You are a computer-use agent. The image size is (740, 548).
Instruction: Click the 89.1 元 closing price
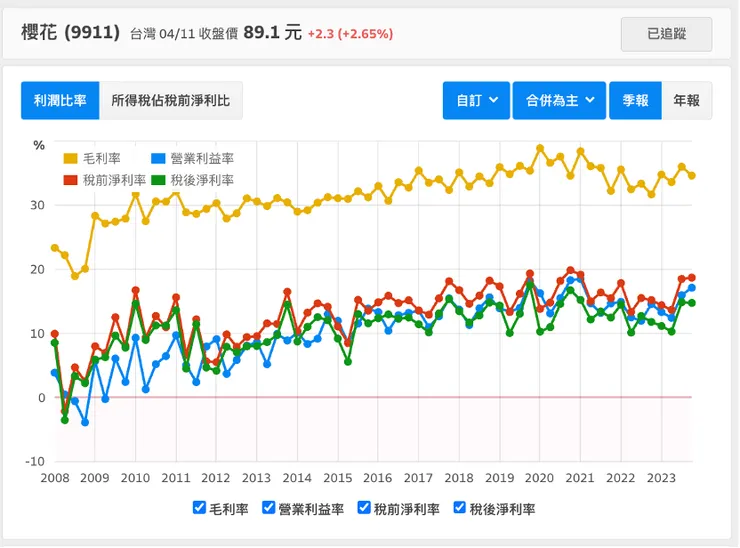(x=272, y=33)
